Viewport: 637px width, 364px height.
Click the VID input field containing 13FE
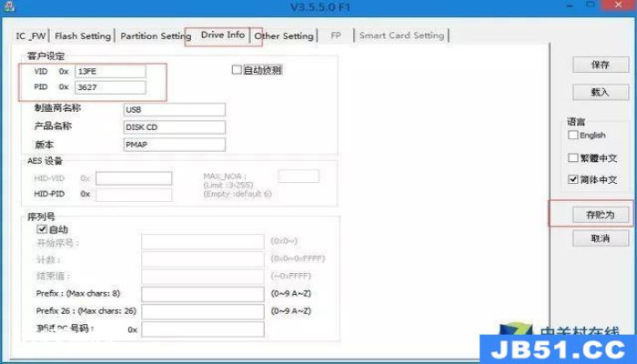(x=110, y=72)
